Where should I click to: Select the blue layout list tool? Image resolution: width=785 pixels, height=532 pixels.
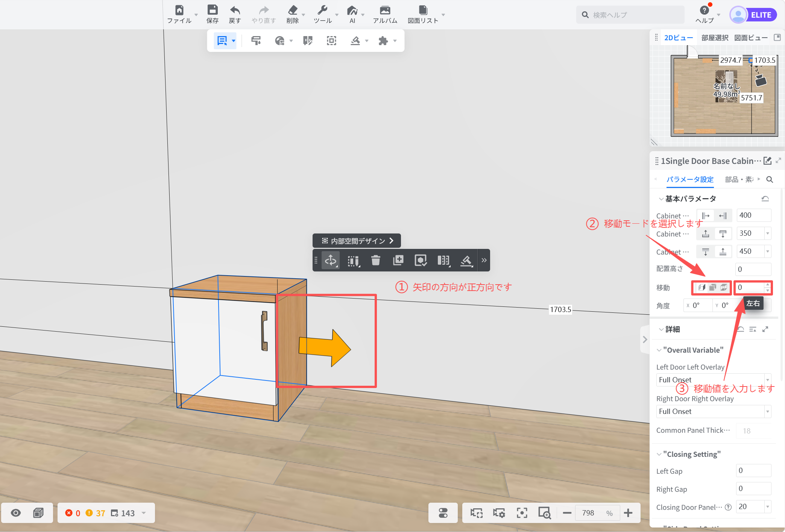pyautogui.click(x=222, y=41)
